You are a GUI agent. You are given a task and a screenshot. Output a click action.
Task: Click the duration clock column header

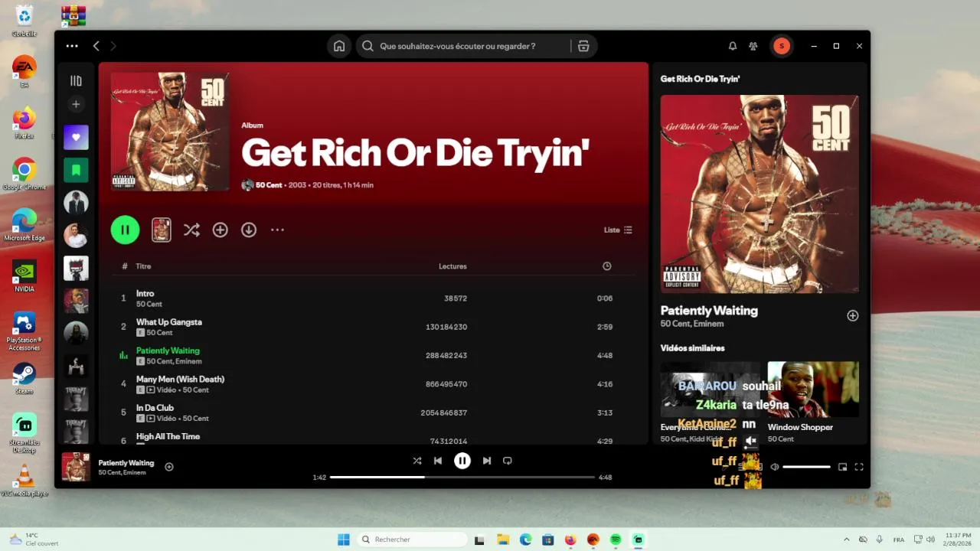tap(607, 266)
